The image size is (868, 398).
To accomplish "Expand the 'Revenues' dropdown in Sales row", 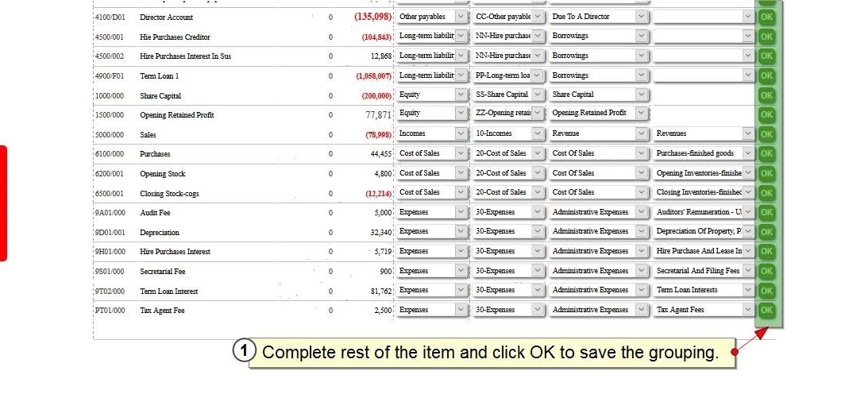I will (747, 133).
